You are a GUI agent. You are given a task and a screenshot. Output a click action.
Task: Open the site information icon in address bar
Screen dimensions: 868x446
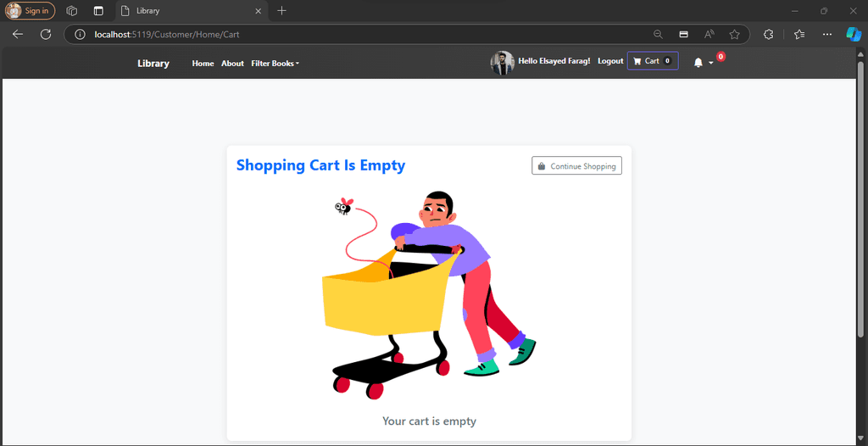pos(81,35)
